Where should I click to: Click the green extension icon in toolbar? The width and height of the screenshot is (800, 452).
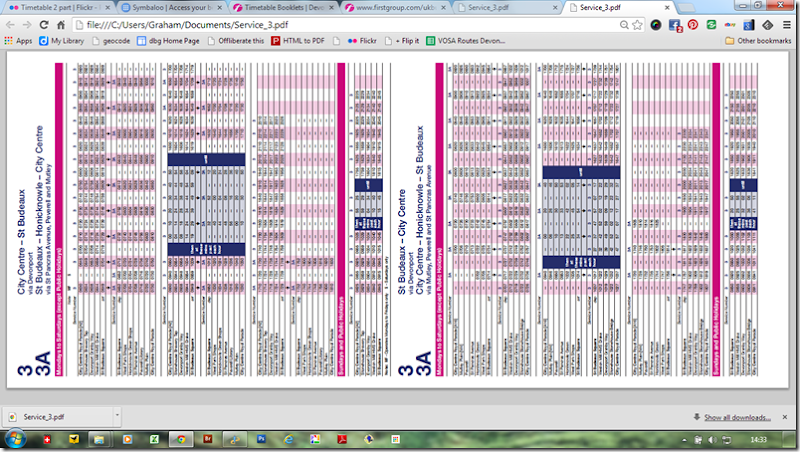tap(711, 24)
